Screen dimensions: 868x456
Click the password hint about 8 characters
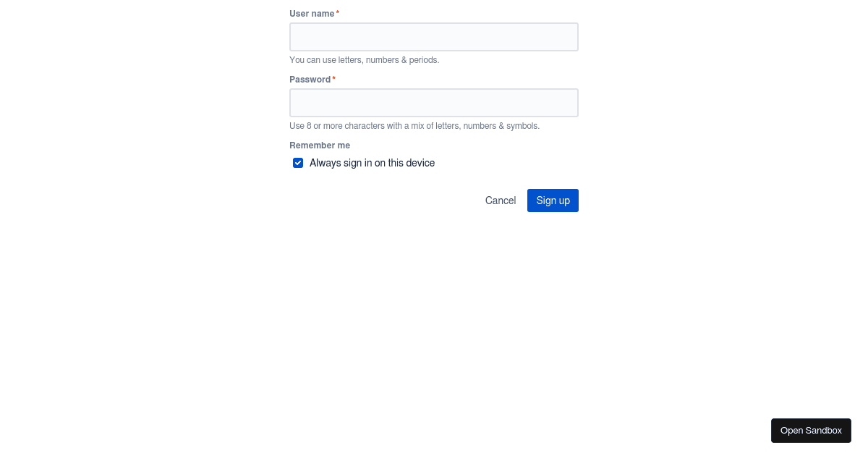[414, 125]
